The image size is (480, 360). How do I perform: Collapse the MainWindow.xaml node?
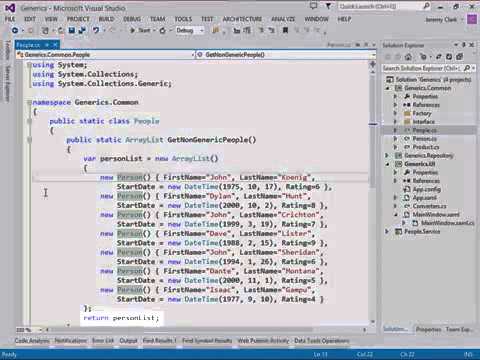395,215
